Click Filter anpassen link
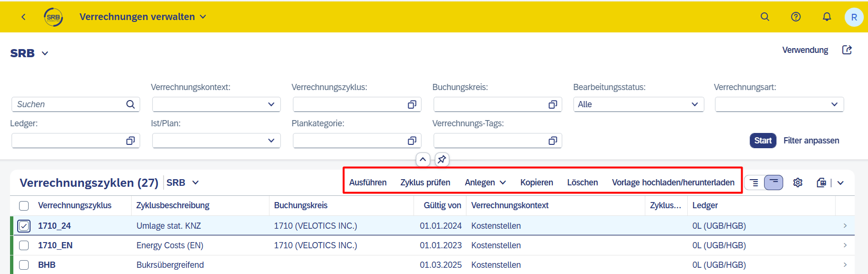The height and width of the screenshot is (274, 868). click(x=811, y=141)
